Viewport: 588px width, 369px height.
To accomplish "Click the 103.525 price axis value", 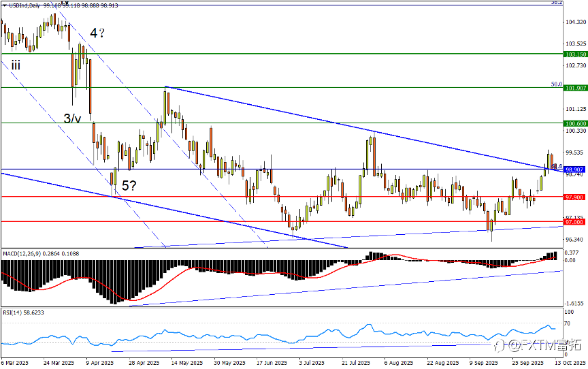I will (576, 44).
